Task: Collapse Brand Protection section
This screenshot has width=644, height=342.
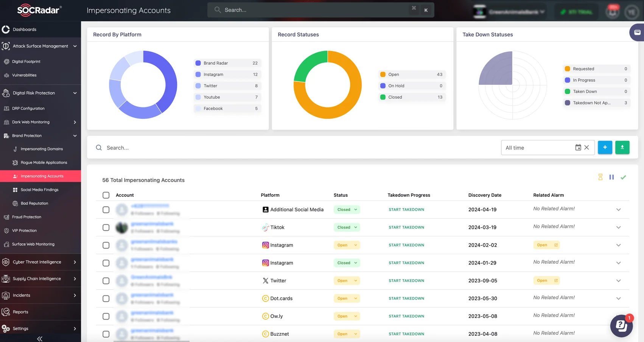Action: (x=75, y=136)
